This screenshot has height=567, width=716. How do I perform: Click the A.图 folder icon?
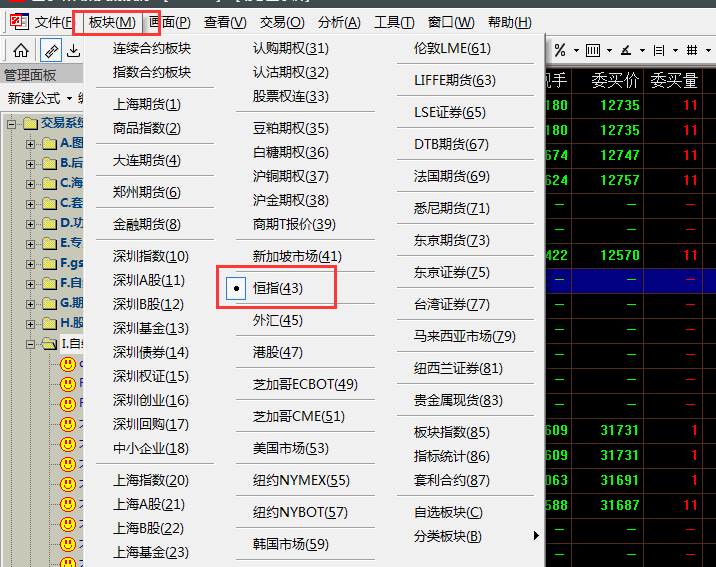[49, 144]
